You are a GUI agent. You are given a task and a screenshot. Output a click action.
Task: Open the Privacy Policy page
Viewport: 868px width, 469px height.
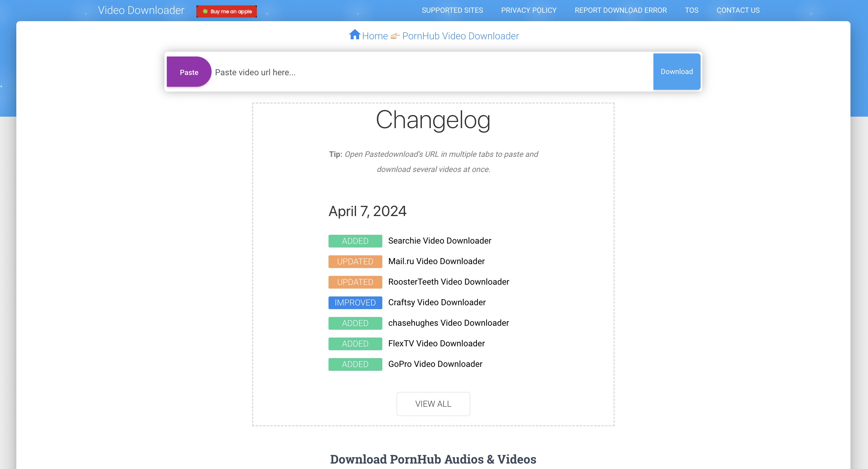528,10
